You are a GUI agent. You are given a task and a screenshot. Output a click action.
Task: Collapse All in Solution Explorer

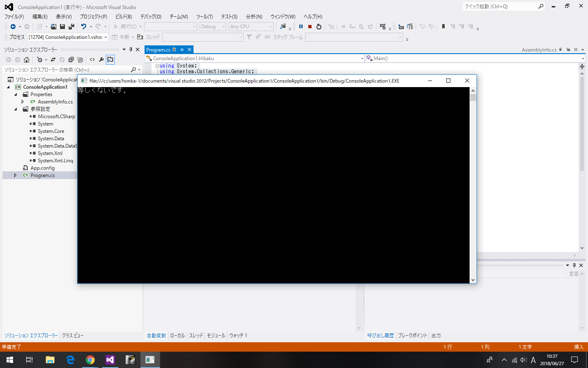(71, 60)
